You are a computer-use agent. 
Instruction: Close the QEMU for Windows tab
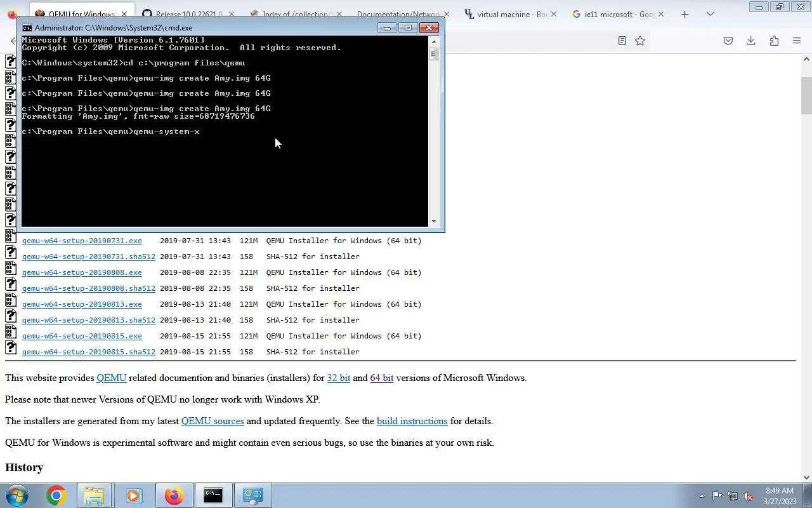pos(124,14)
